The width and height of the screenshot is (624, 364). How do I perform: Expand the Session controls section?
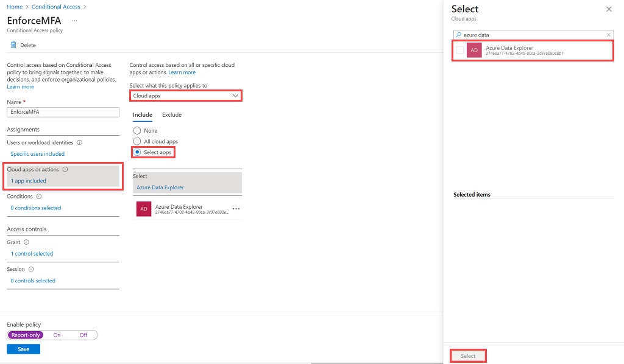click(x=33, y=280)
